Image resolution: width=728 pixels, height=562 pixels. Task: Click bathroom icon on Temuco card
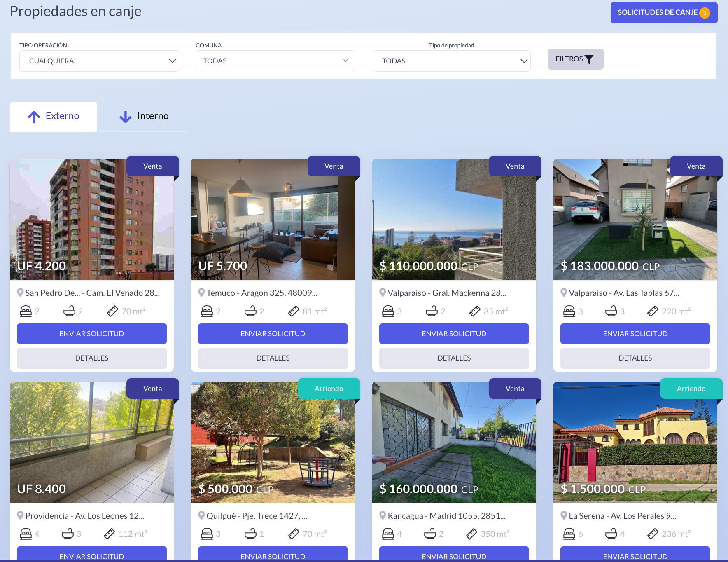coord(250,311)
